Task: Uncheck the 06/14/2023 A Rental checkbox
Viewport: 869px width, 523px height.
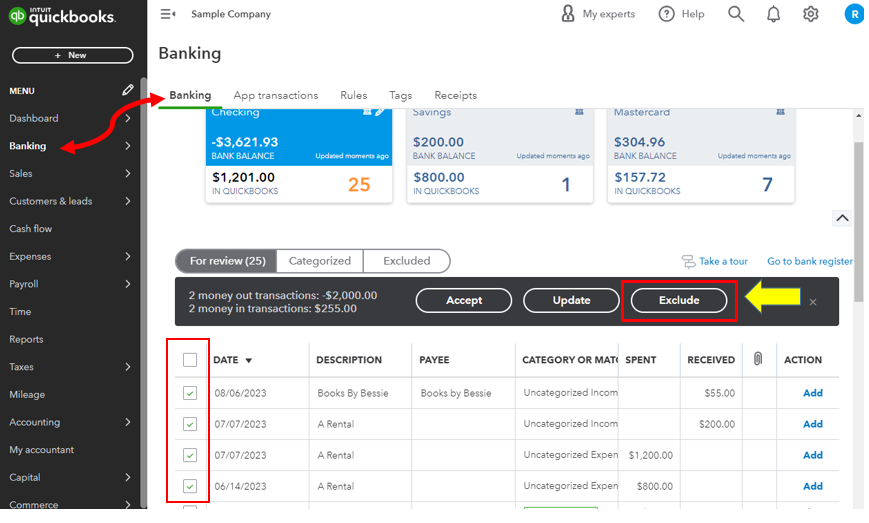Action: tap(190, 486)
